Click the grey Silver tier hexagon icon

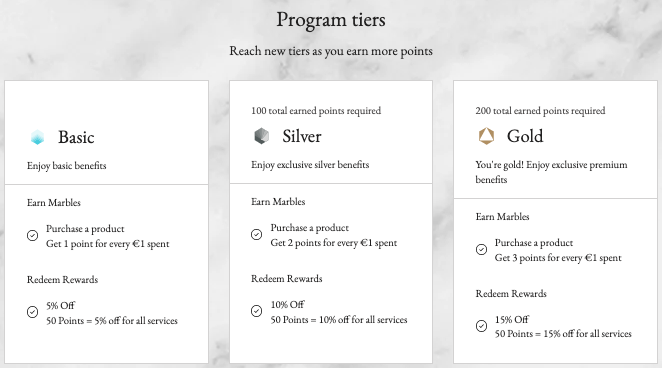click(261, 136)
